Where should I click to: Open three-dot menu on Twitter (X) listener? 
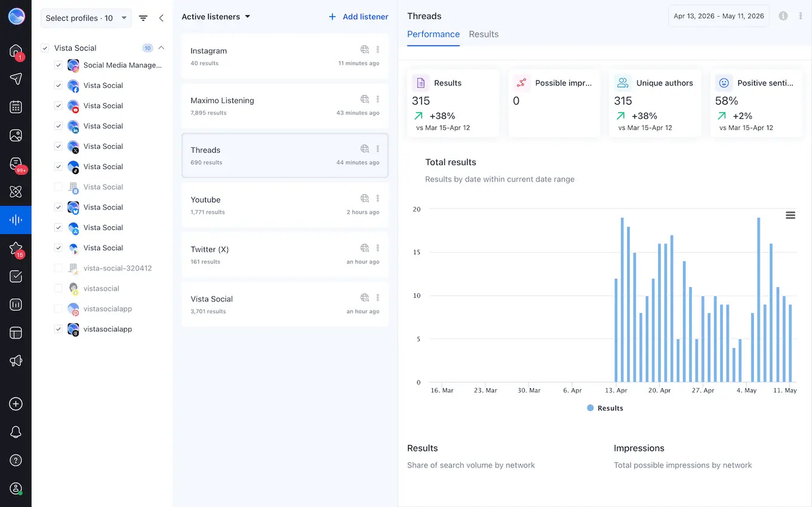pos(378,248)
